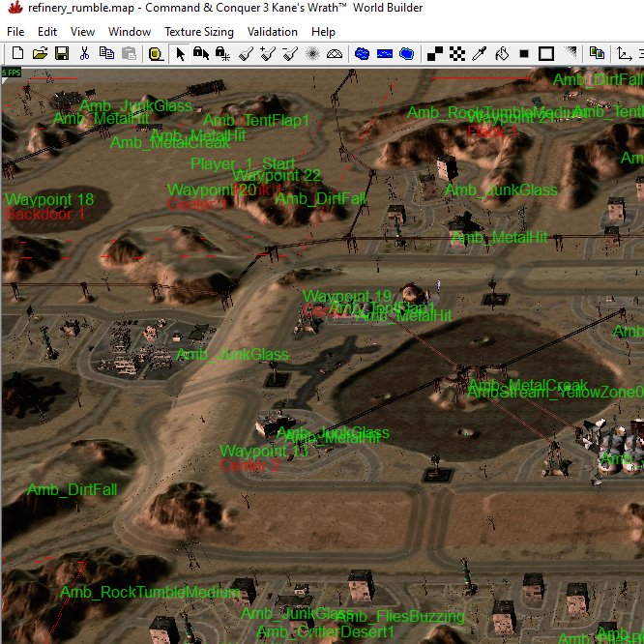This screenshot has height=644, width=644.
Task: Save the map with the floppy disk icon
Action: [x=62, y=53]
